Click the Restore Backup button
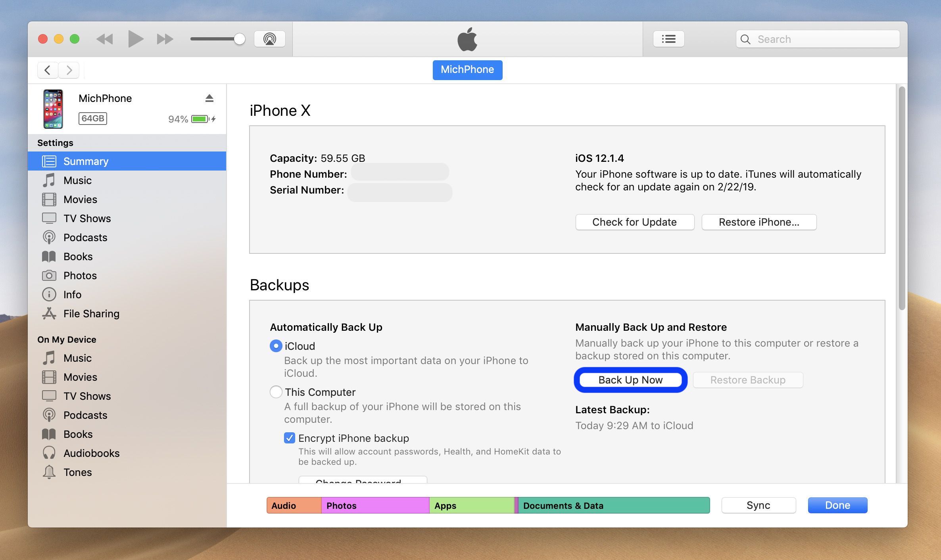Image resolution: width=941 pixels, height=560 pixels. point(747,379)
